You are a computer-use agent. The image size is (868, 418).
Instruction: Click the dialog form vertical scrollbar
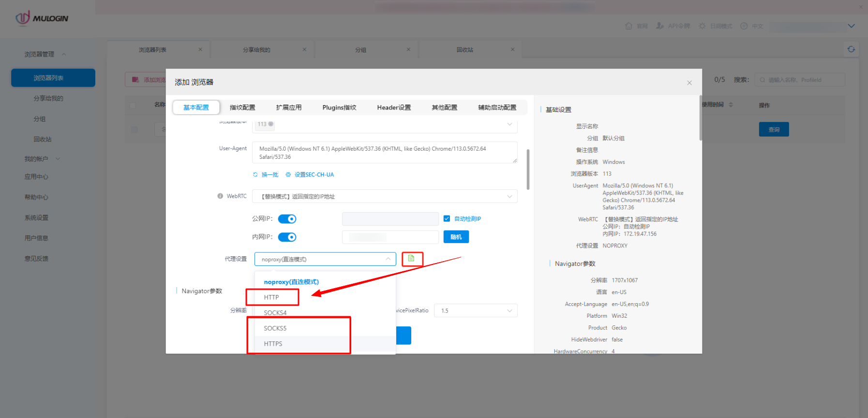[x=528, y=170]
